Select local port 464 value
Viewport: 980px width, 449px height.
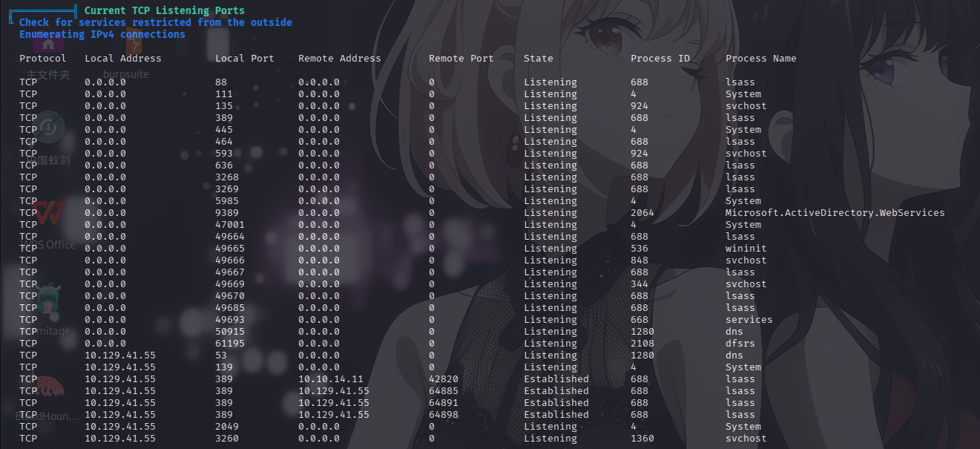[x=224, y=142]
